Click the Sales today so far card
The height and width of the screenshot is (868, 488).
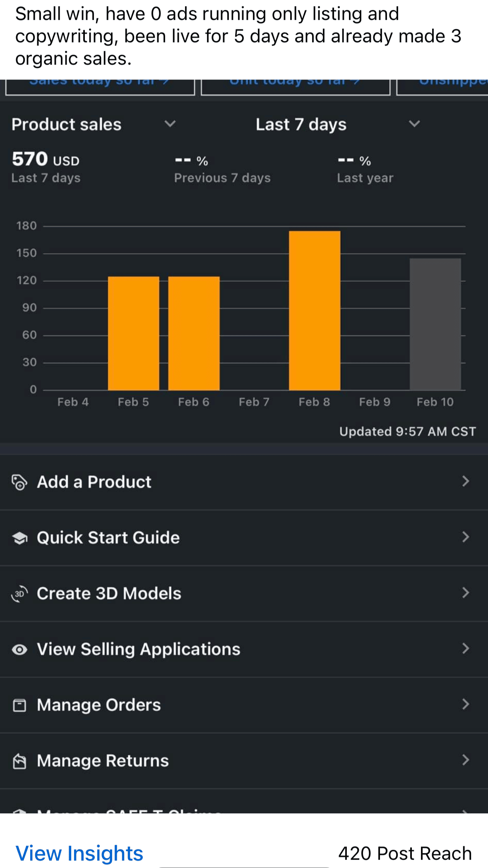coord(100,86)
